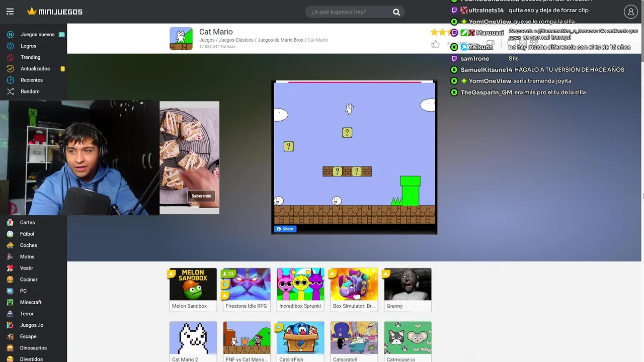Click the Cat Mario game icon in header
This screenshot has width=644, height=362.
(x=181, y=39)
